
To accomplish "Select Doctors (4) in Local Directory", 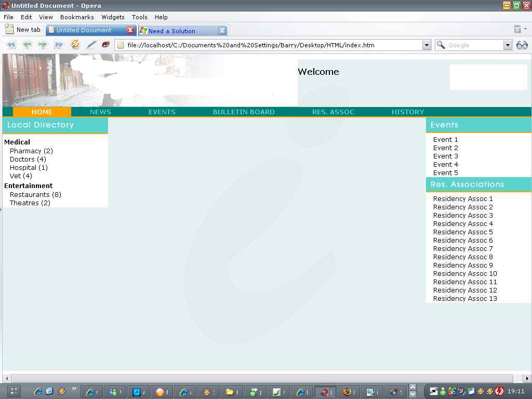I will click(28, 159).
